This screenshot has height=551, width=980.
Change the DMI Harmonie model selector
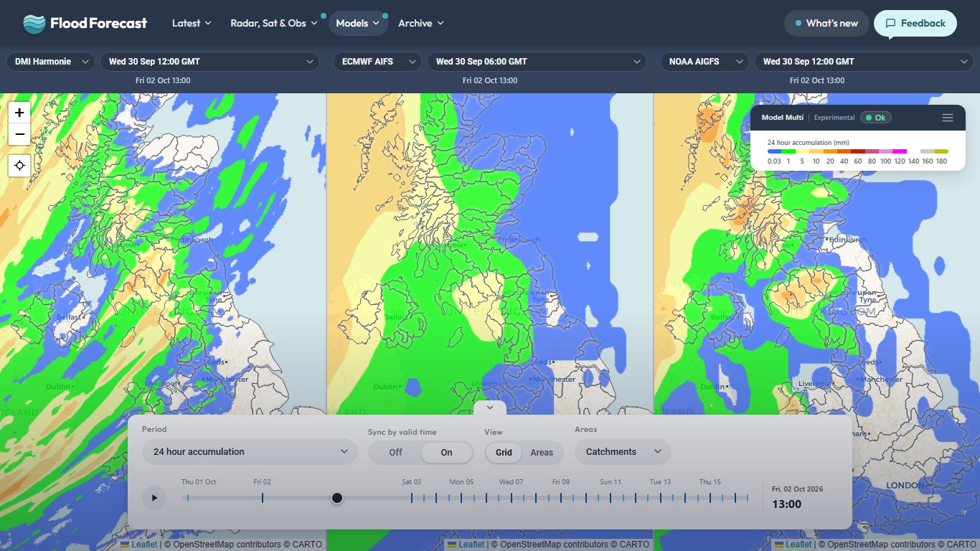click(50, 62)
